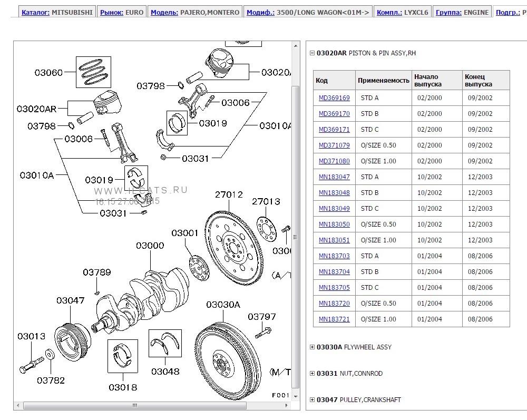The image size is (527, 420).
Task: Click the 03048 thrust bearing drawing
Action: (x=165, y=343)
